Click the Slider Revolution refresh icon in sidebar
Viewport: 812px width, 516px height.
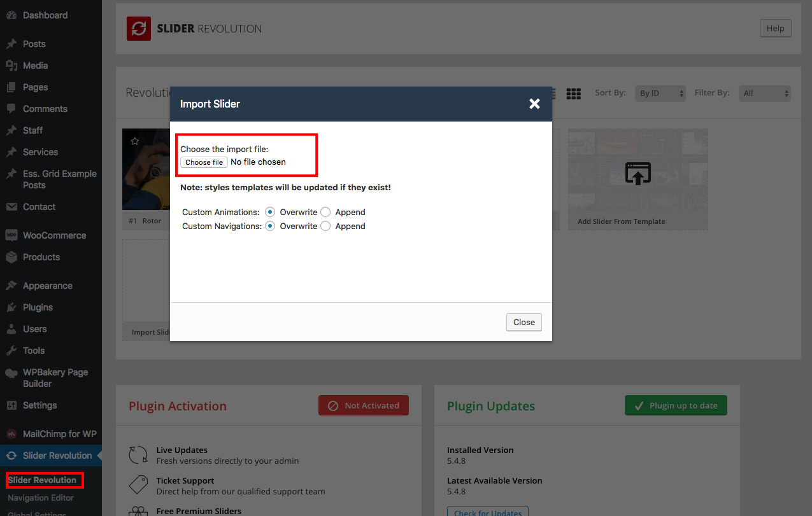[x=11, y=456]
